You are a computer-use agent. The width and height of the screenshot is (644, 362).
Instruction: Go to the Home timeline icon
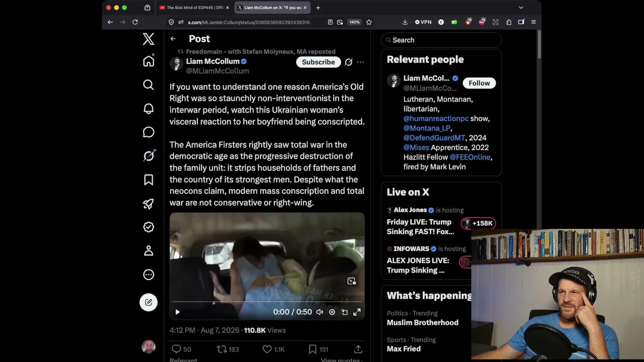[148, 61]
